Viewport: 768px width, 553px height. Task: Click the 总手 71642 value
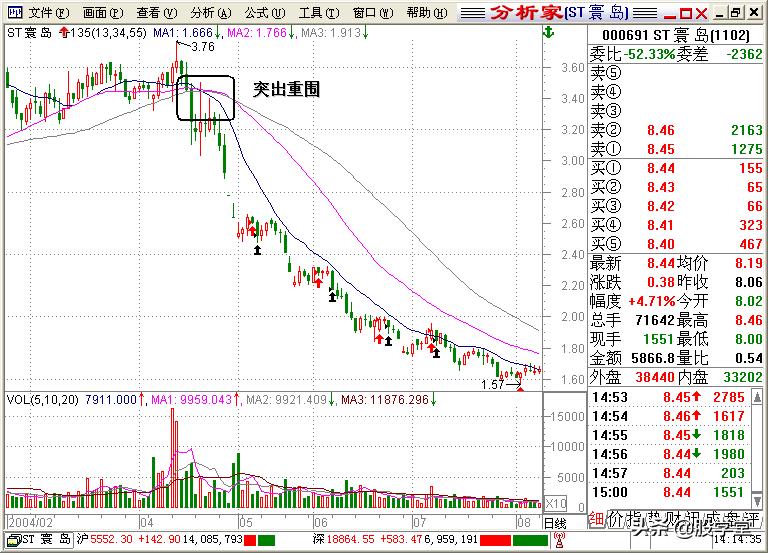tap(655, 320)
